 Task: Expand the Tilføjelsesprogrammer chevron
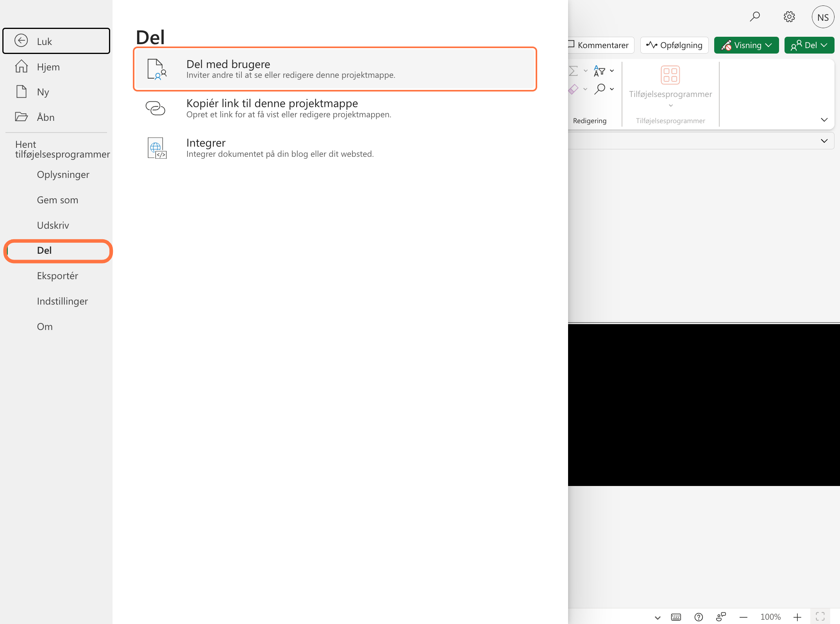click(x=670, y=105)
